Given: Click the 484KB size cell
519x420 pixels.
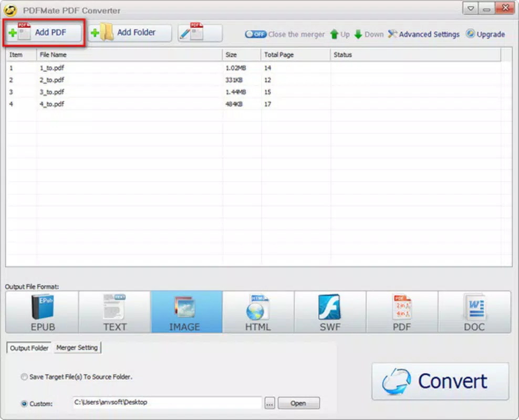Looking at the screenshot, I should pos(234,104).
